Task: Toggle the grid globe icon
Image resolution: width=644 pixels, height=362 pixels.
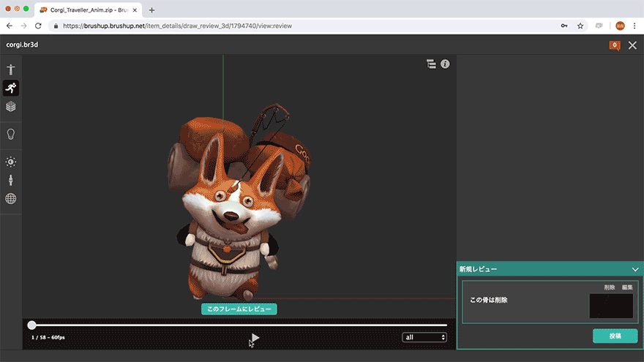Action: point(11,199)
